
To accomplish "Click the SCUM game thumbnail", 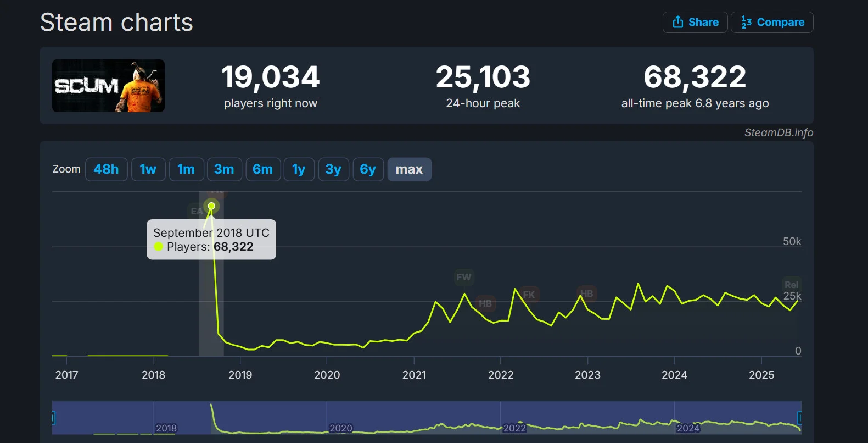I will [108, 86].
